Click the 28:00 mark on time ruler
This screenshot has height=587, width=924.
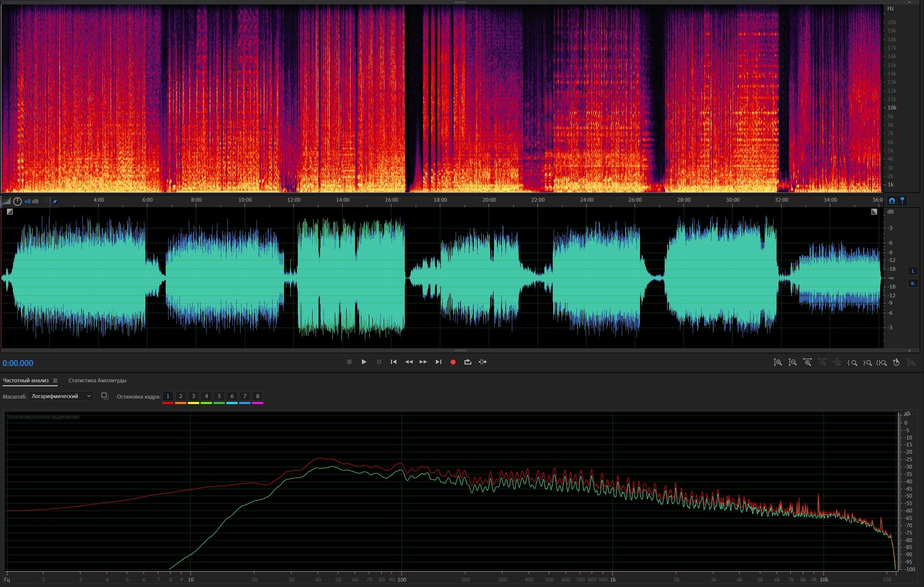684,200
